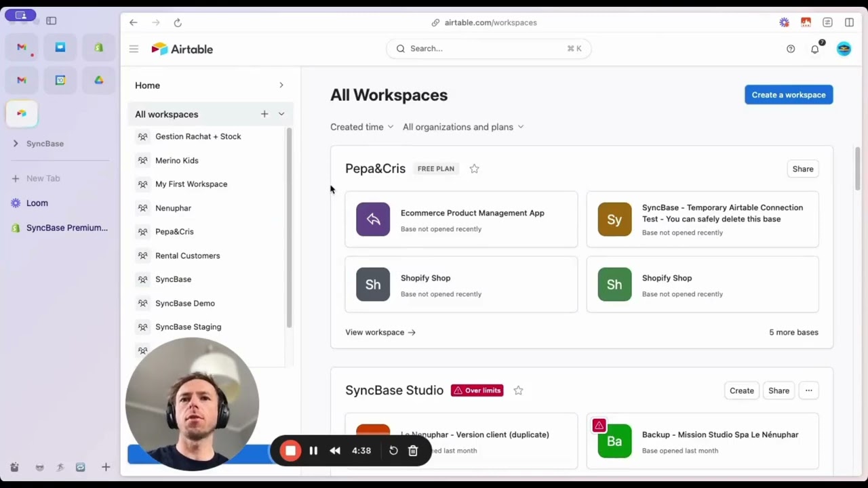Click the FREE PLAN badge
This screenshot has height=488, width=868.
click(436, 169)
